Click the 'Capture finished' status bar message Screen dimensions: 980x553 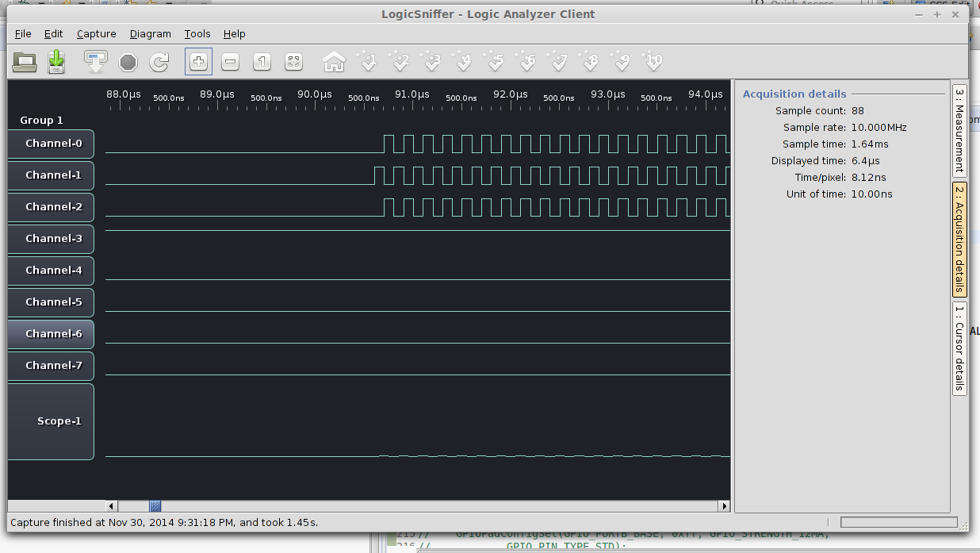[163, 523]
